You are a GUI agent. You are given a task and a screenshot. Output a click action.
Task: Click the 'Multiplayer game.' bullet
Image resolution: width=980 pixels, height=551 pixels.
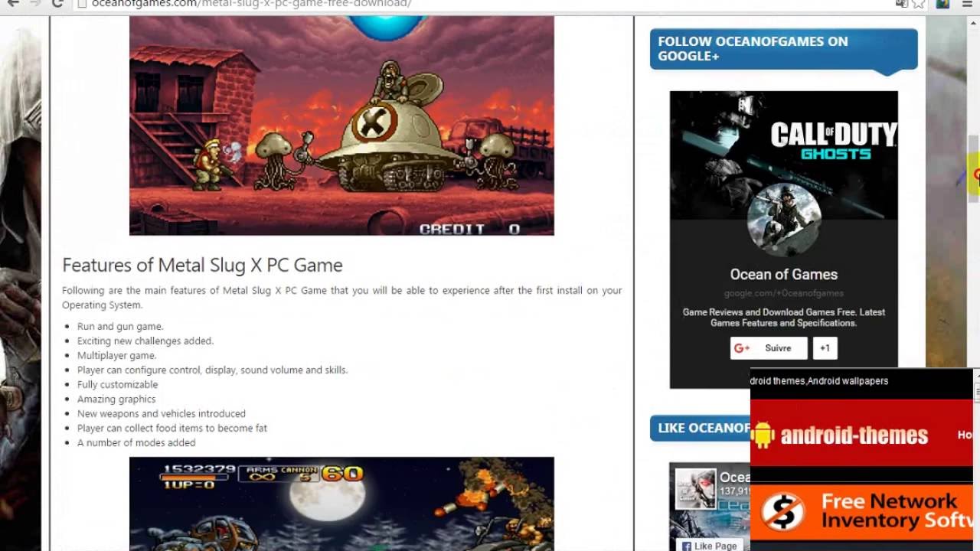pyautogui.click(x=116, y=356)
